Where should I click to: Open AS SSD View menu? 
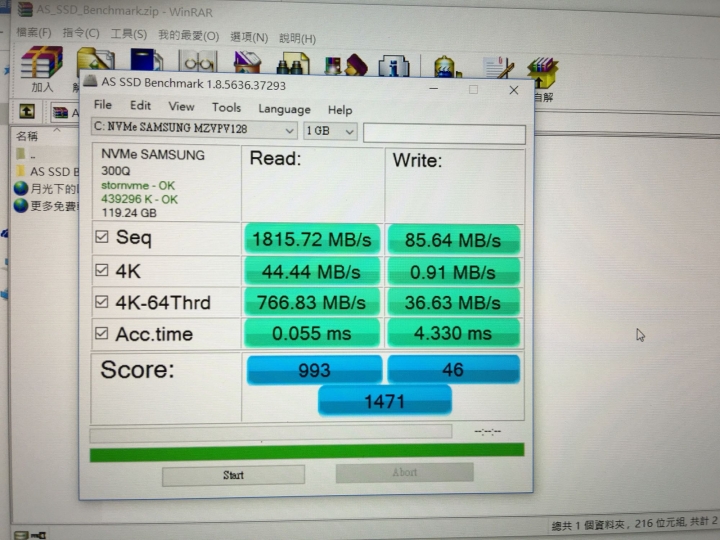click(181, 107)
